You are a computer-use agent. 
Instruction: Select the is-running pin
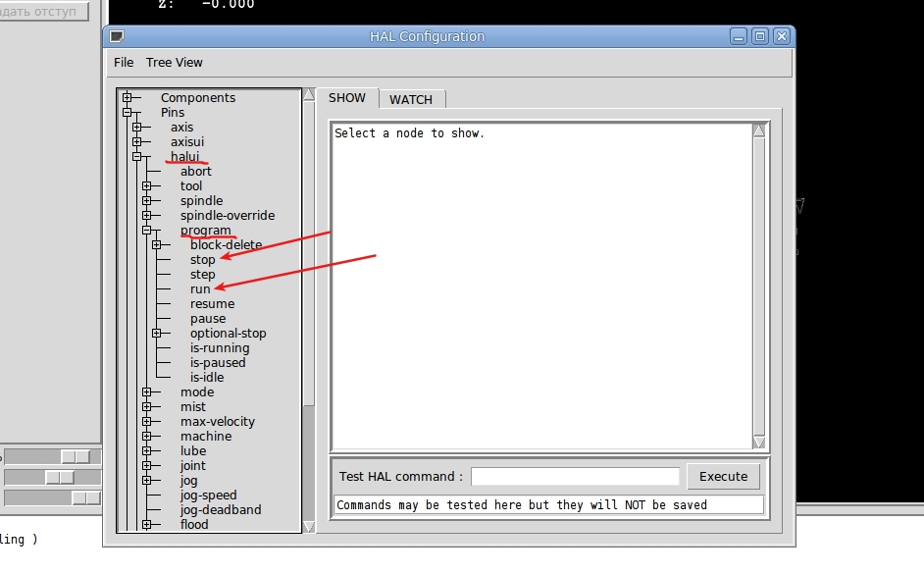(x=220, y=348)
